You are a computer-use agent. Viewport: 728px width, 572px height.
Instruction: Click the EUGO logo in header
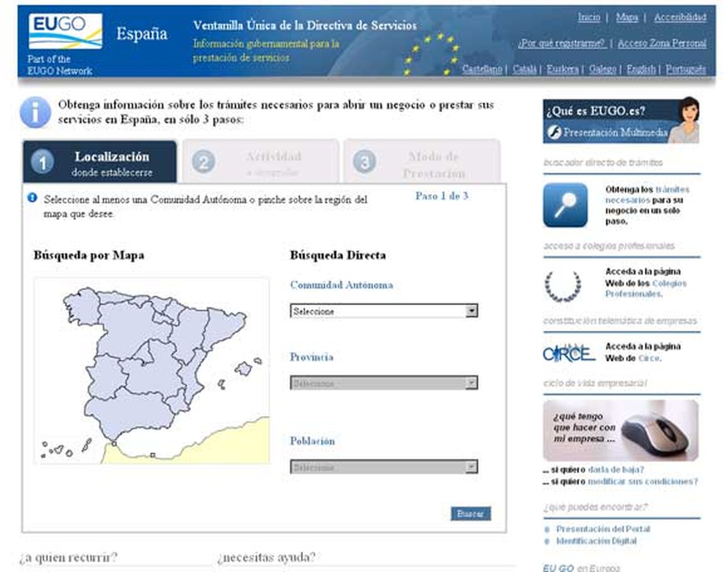tap(65, 31)
